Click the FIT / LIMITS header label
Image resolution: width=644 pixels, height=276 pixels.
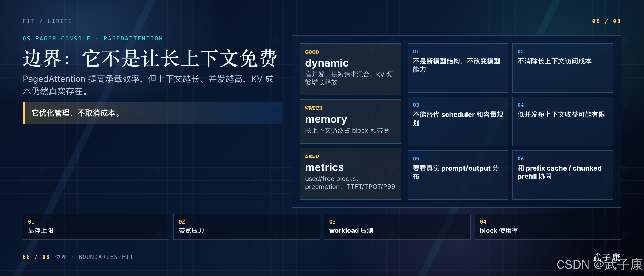coord(47,21)
